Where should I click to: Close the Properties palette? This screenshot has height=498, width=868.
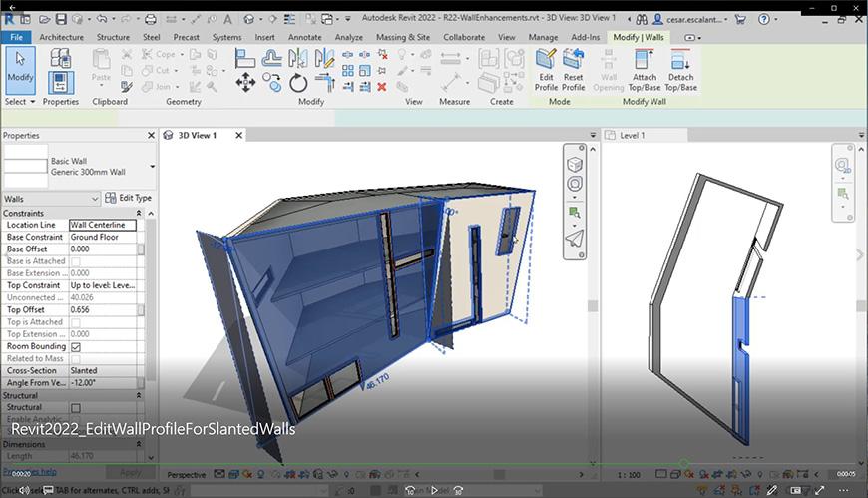pos(151,135)
